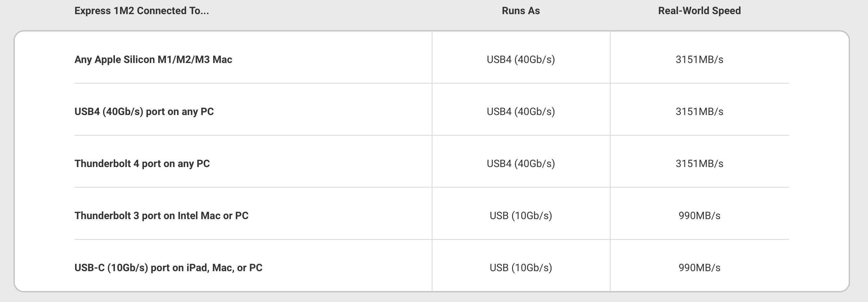Select 3151MB/s speed in USB4 PC port row
This screenshot has width=868, height=302.
699,111
